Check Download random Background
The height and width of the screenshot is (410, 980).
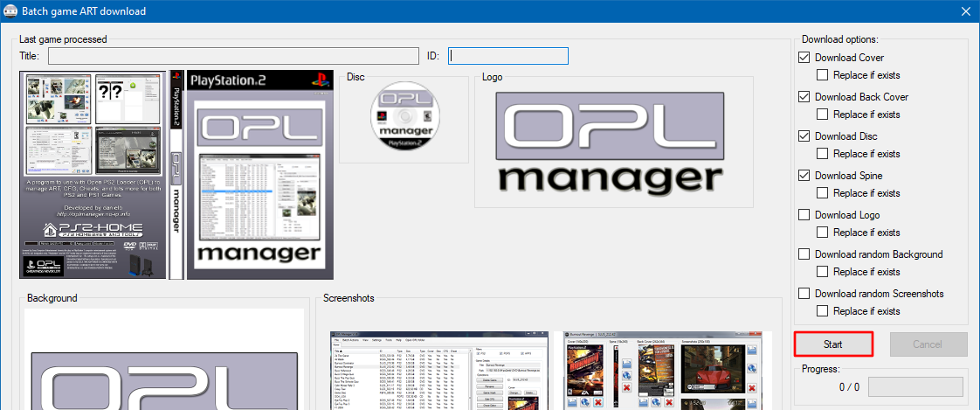point(804,254)
